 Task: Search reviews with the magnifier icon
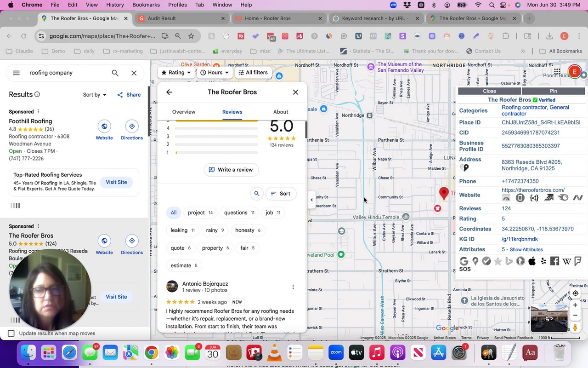click(257, 194)
